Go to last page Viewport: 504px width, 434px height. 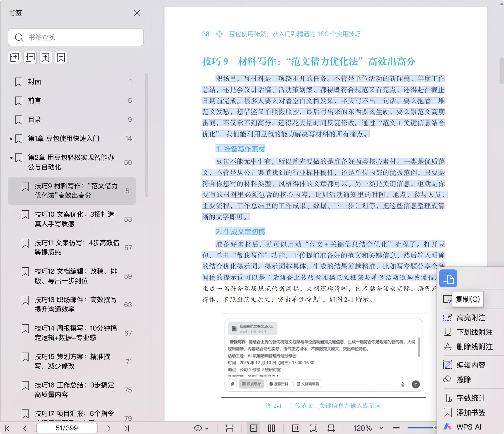point(127,428)
